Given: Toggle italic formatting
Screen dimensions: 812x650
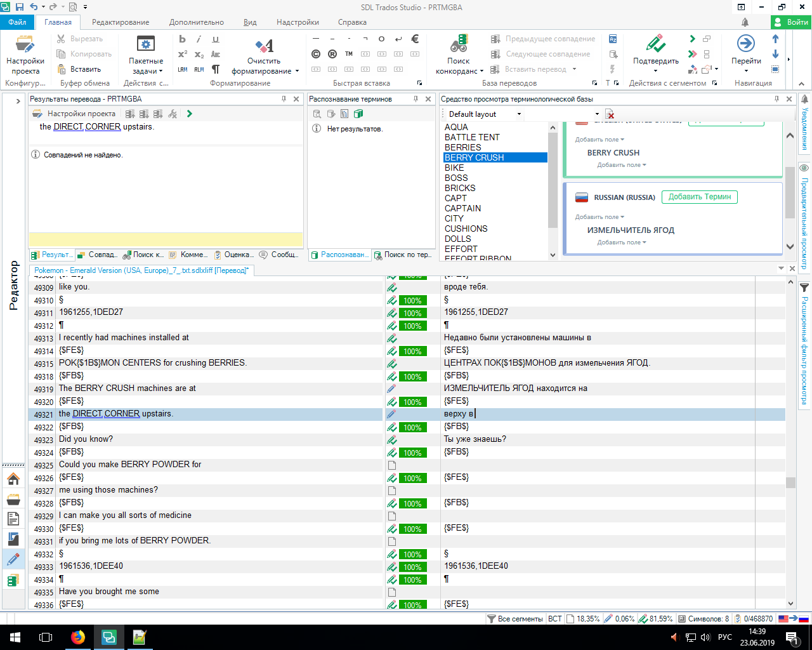Looking at the screenshot, I should [x=199, y=39].
